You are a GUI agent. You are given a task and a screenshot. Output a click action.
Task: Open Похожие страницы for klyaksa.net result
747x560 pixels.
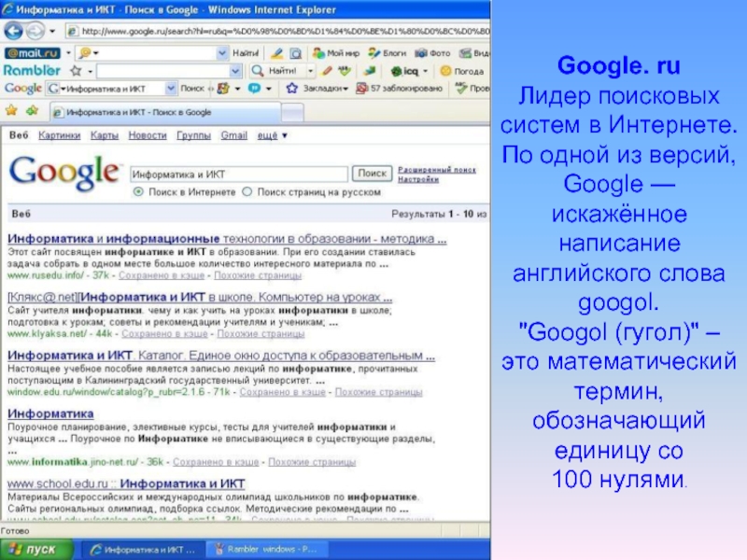click(x=261, y=334)
